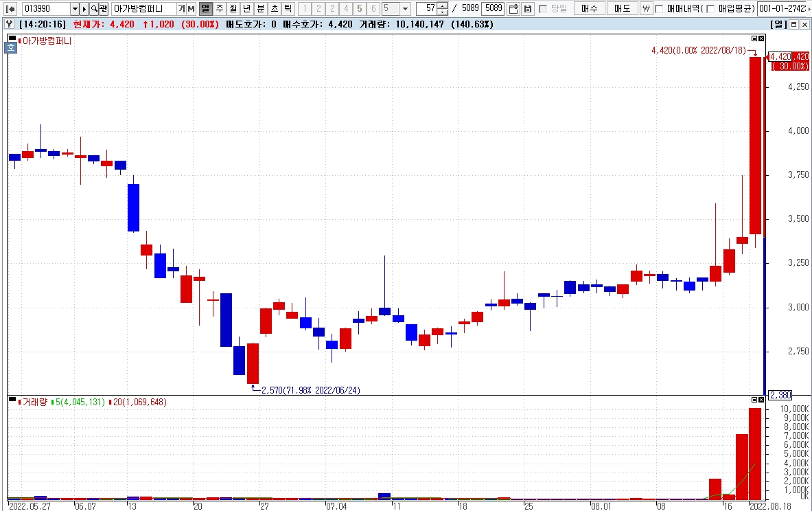The height and width of the screenshot is (511, 812).
Task: Click the 거래량 volume legend label
Action: (35, 402)
